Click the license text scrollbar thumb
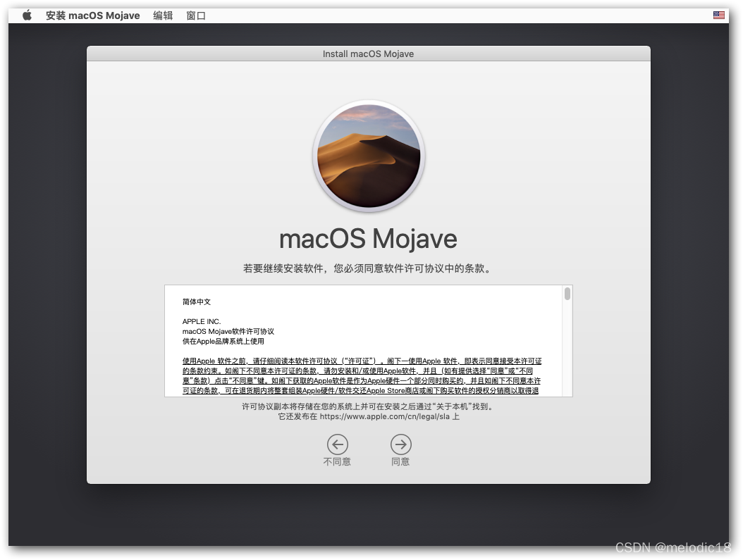This screenshot has width=743, height=560. [567, 294]
